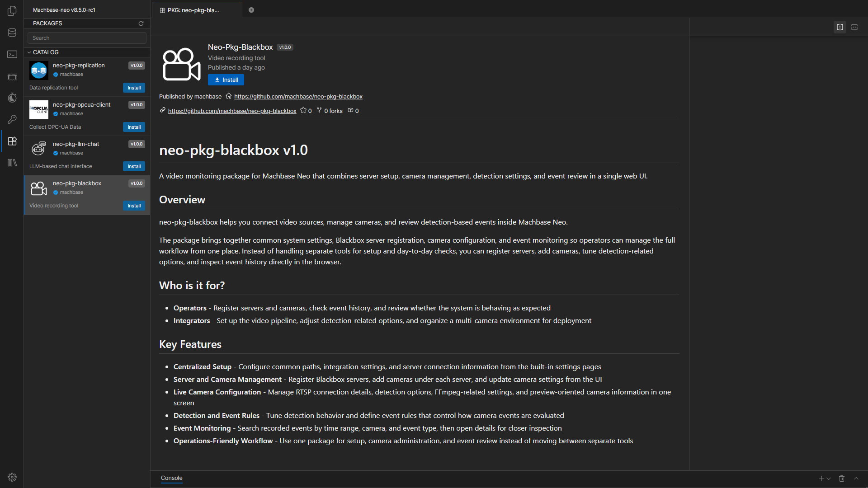Image resolution: width=868 pixels, height=488 pixels.
Task: Click the issues count icon
Action: 350,111
